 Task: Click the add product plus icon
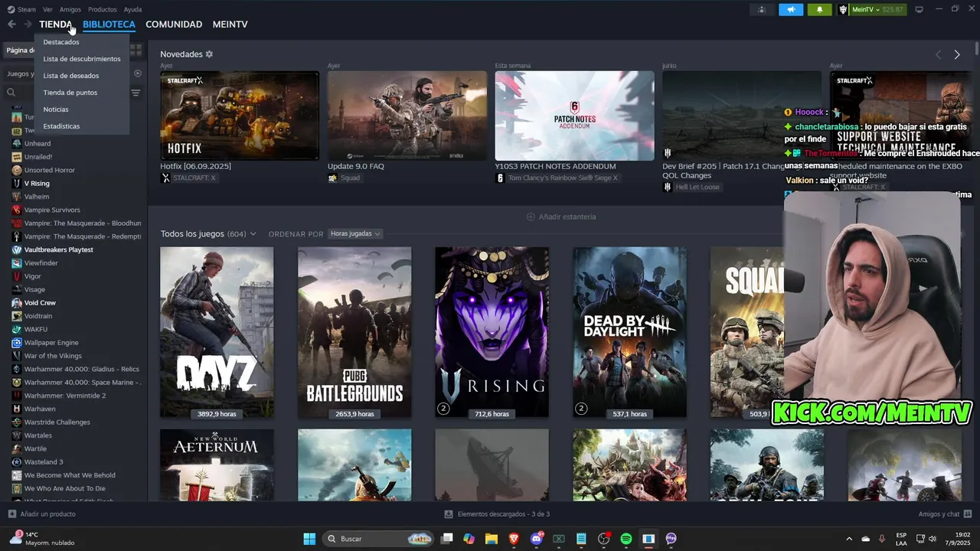[11, 514]
